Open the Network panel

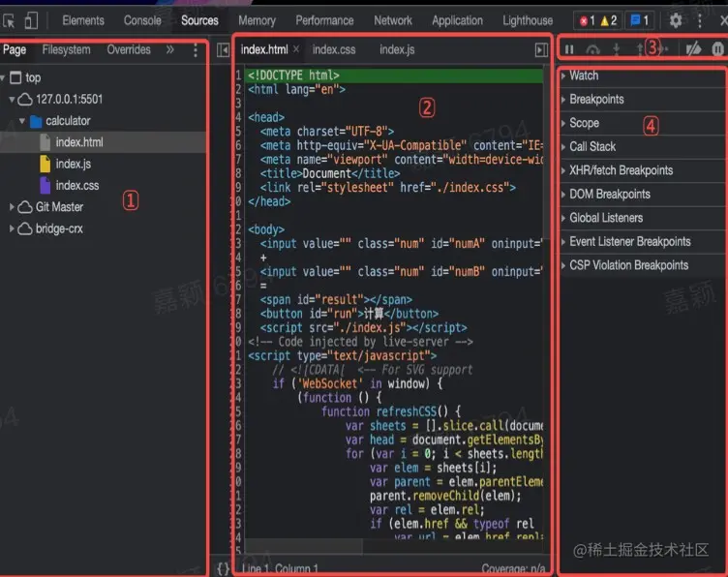393,21
